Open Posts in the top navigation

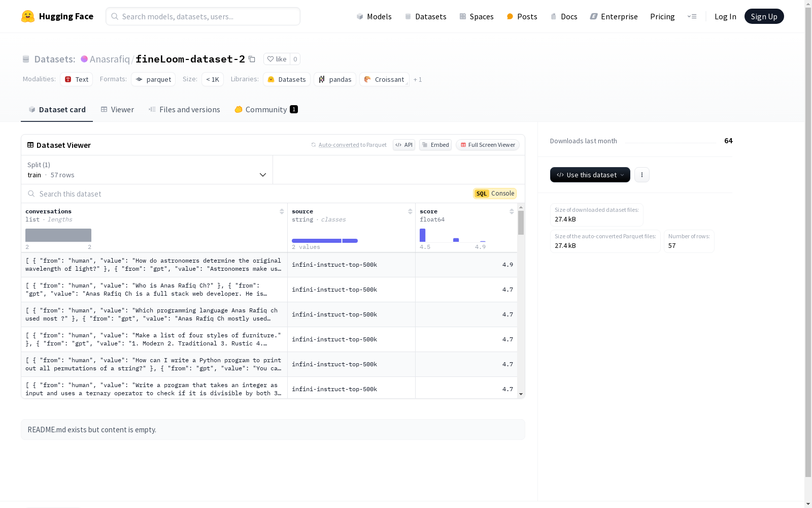522,16
